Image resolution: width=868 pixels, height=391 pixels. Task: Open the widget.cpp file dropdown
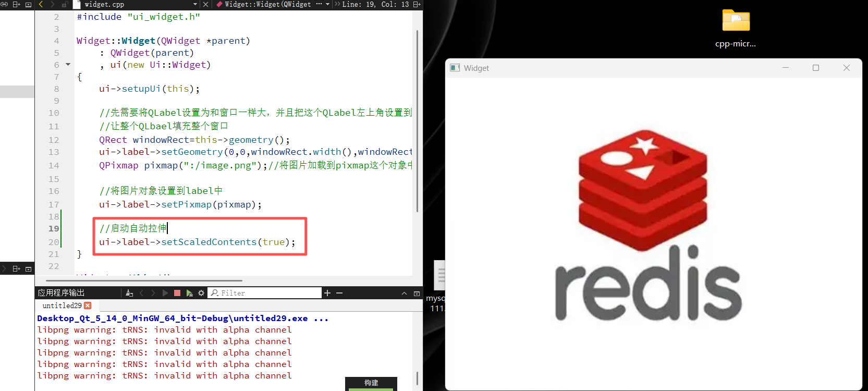(195, 4)
